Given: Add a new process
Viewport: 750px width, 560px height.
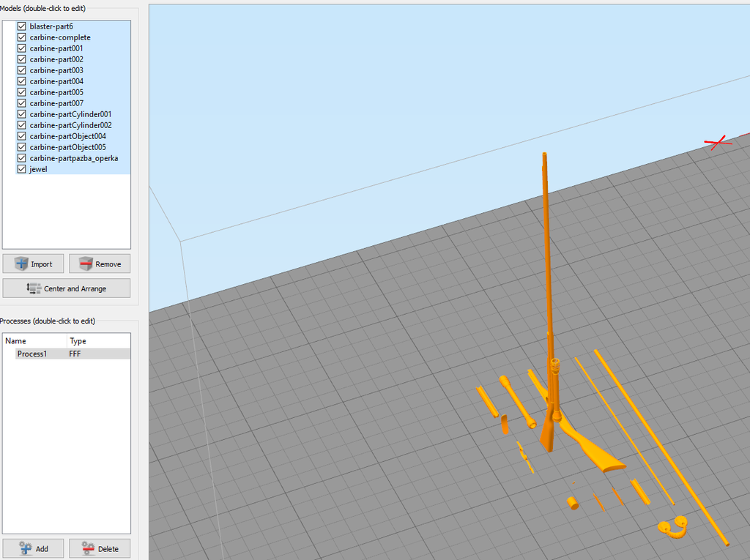Looking at the screenshot, I should [34, 548].
